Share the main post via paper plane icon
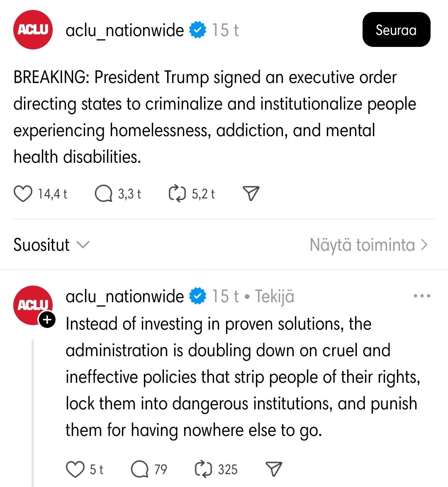 pos(251,193)
